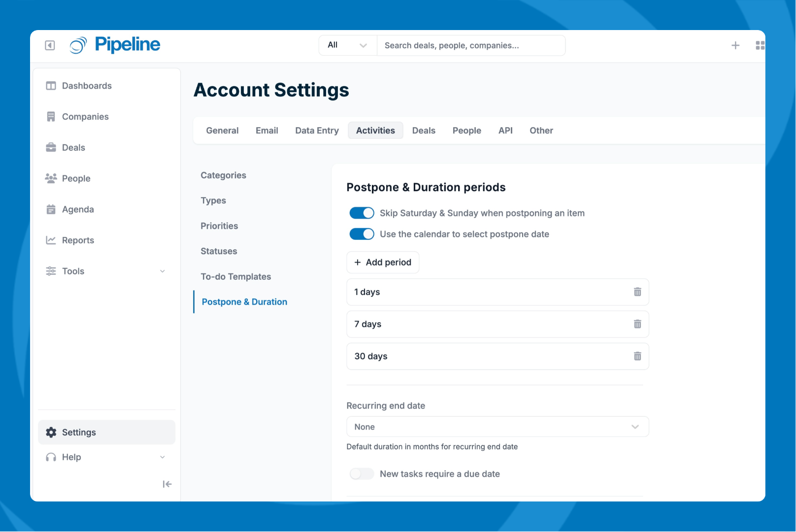796x532 pixels.
Task: Remove the 30 days period via trash icon
Action: [x=637, y=356]
